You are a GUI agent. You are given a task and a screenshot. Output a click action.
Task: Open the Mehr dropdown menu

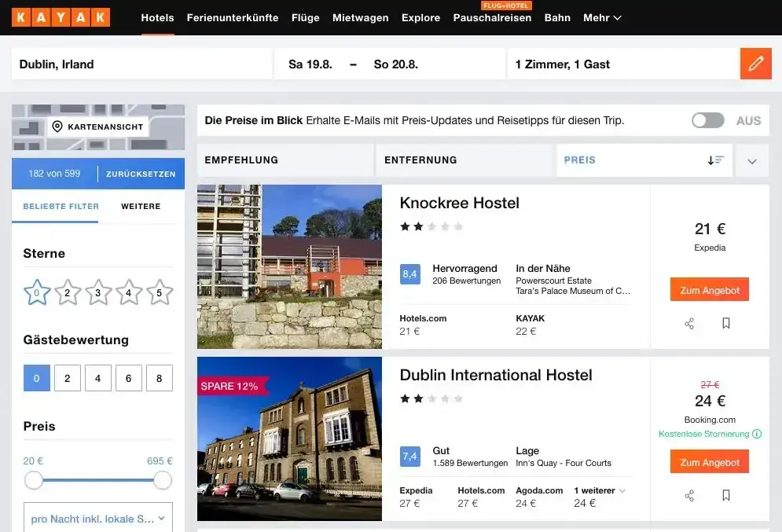pyautogui.click(x=602, y=17)
